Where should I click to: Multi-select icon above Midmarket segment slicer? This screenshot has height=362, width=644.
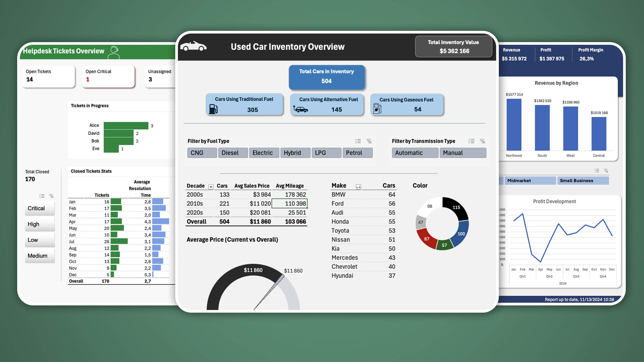point(597,171)
